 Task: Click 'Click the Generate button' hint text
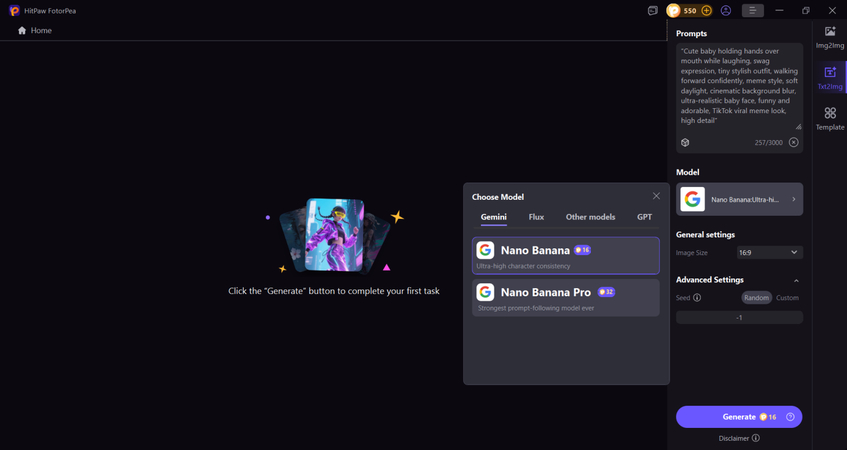point(334,291)
